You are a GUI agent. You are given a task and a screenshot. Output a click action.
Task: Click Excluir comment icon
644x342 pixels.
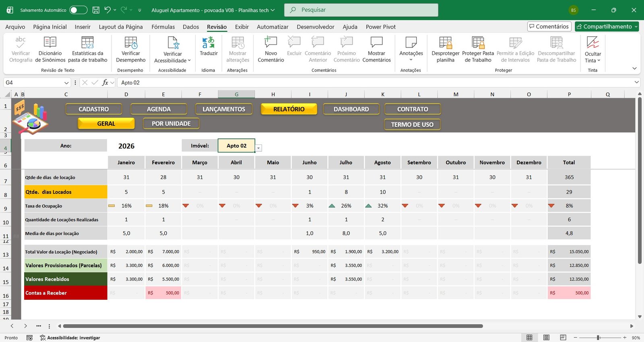tap(294, 42)
